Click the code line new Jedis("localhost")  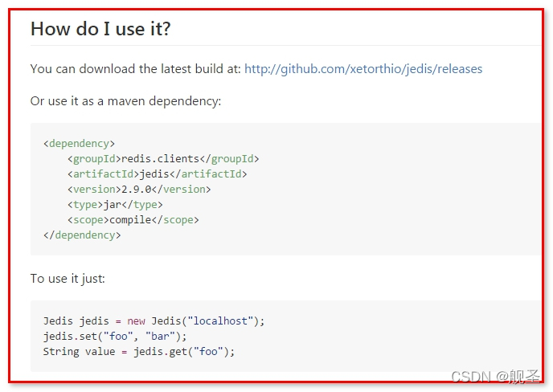click(x=154, y=321)
